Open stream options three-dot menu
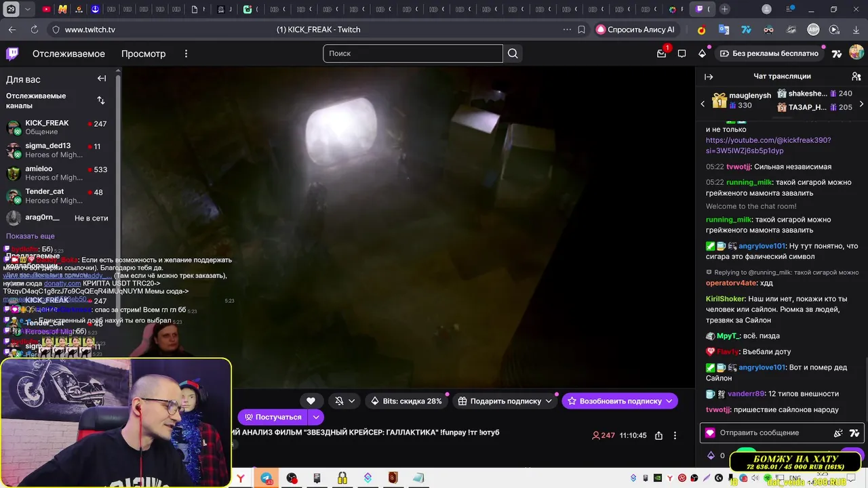The width and height of the screenshot is (868, 488). click(x=674, y=435)
